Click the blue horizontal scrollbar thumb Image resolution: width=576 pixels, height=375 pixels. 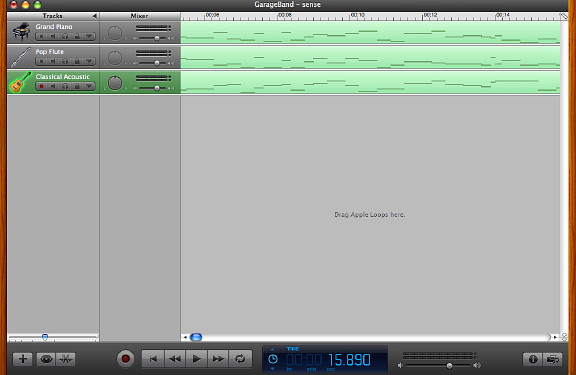click(196, 337)
